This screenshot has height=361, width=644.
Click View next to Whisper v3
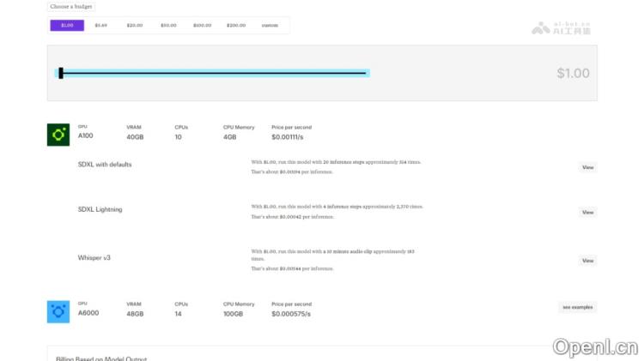(587, 260)
